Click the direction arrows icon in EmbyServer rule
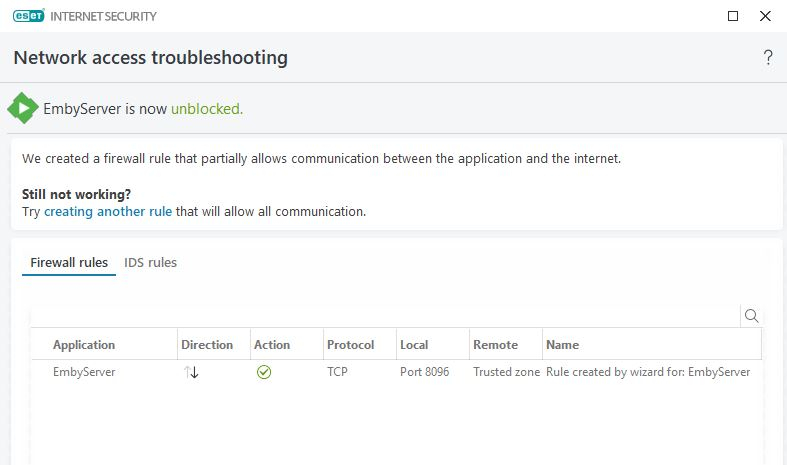This screenshot has width=787, height=465. [x=190, y=372]
